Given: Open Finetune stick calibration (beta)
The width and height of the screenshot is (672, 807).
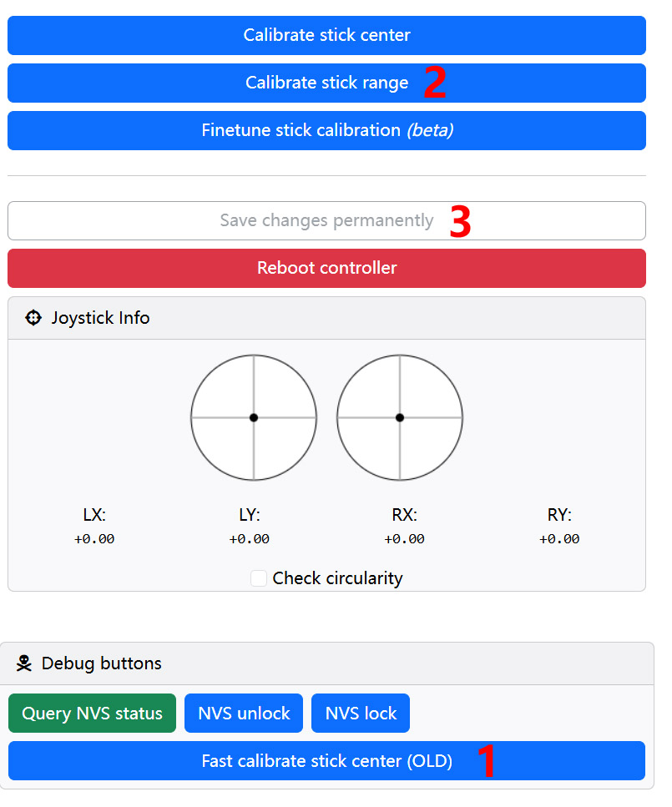Looking at the screenshot, I should [326, 130].
